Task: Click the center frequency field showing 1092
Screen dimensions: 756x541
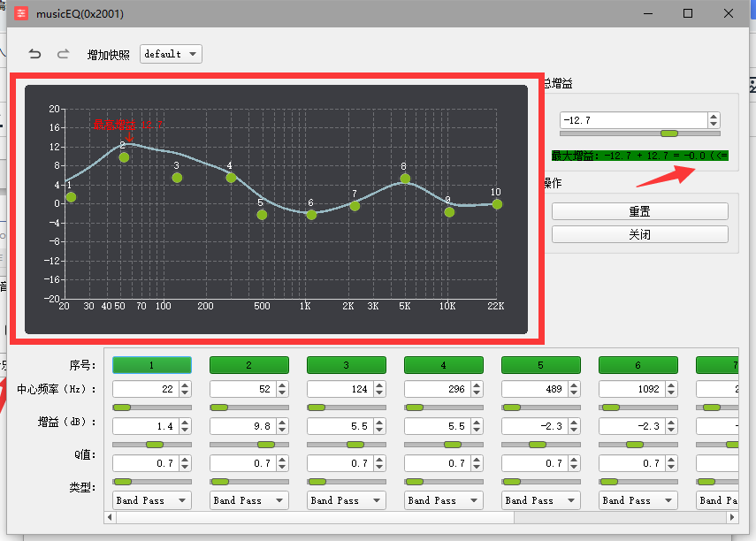Action: tap(632, 389)
